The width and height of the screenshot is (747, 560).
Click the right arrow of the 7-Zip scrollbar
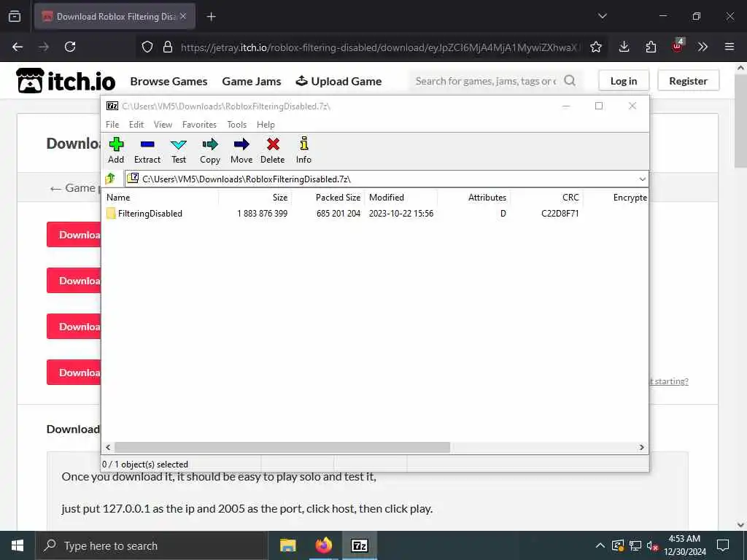click(642, 447)
